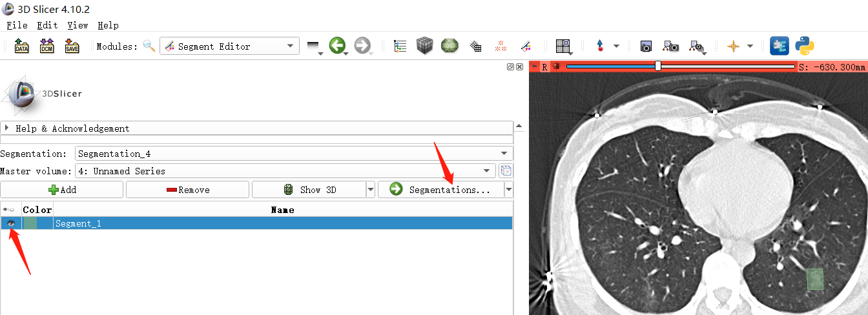Open the File menu
The image size is (868, 315).
coord(17,25)
